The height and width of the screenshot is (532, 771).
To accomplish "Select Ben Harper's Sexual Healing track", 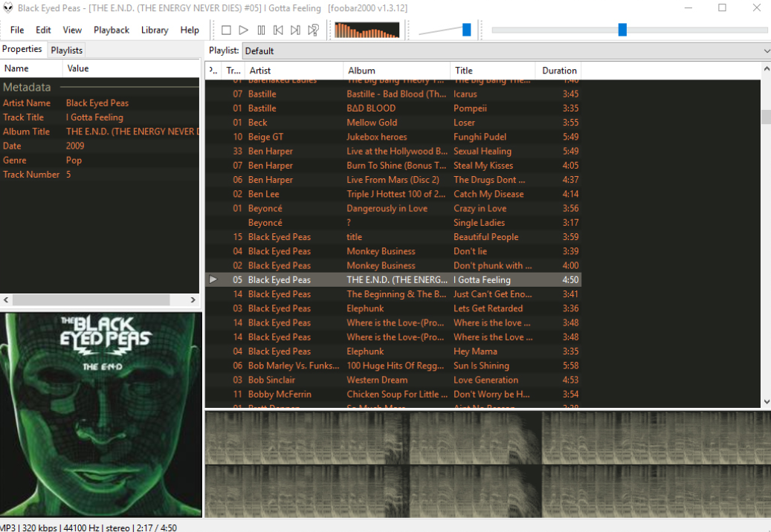I will click(x=393, y=152).
